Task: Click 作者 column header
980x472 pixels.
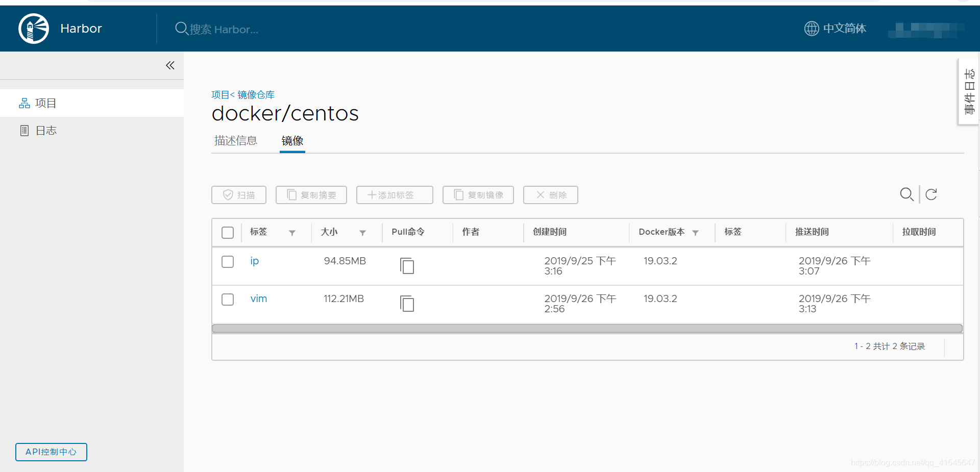Action: click(471, 232)
